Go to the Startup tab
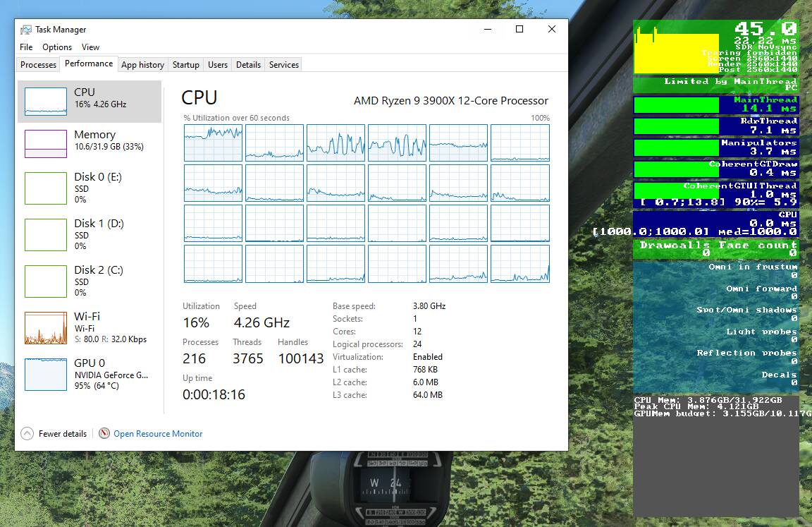 [x=185, y=65]
